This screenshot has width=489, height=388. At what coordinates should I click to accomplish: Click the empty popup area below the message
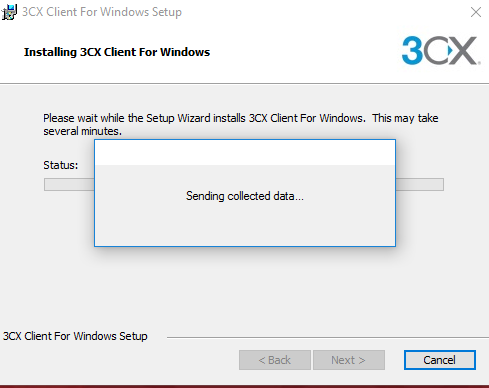tap(245, 225)
